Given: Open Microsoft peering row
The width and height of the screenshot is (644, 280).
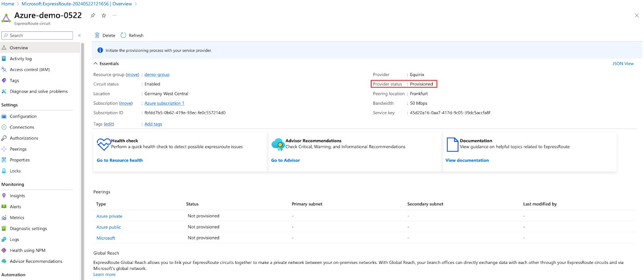Looking at the screenshot, I should click(106, 238).
